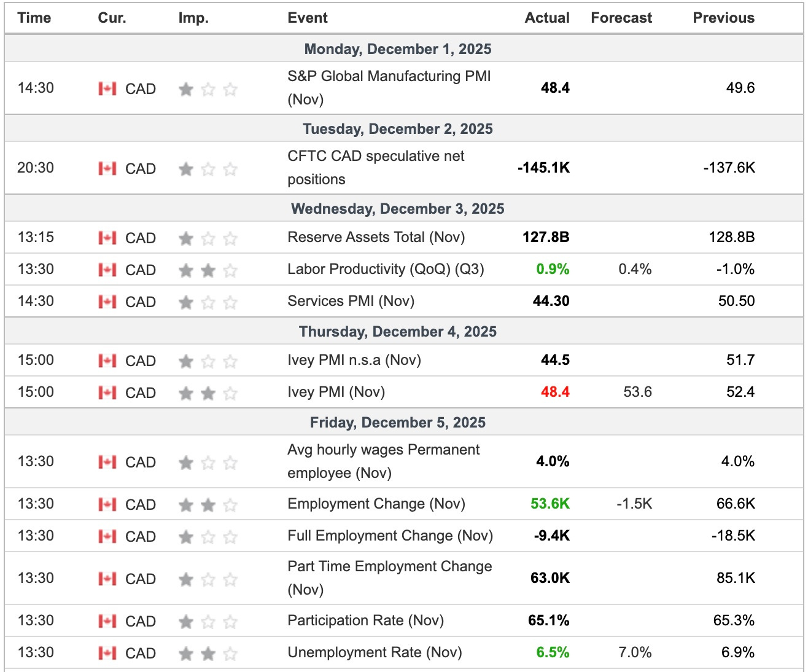Click importance stars for Employment Change (Nov)
Viewport: 808px width, 672px height.
208,506
